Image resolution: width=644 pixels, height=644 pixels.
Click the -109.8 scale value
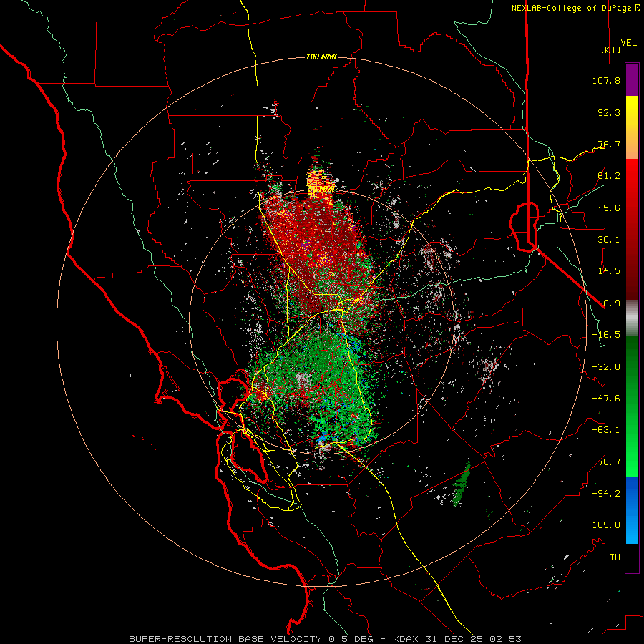click(x=603, y=525)
